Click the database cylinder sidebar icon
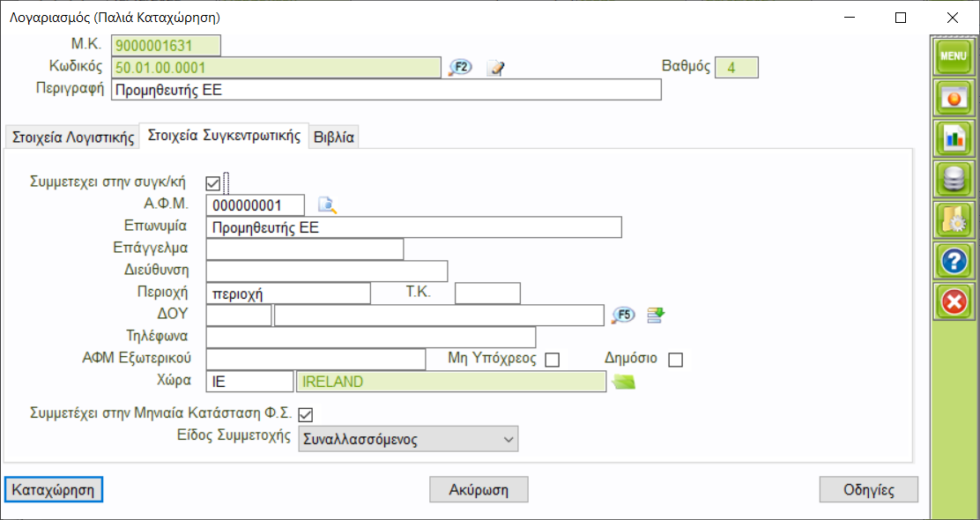The height and width of the screenshot is (520, 980). (x=954, y=179)
